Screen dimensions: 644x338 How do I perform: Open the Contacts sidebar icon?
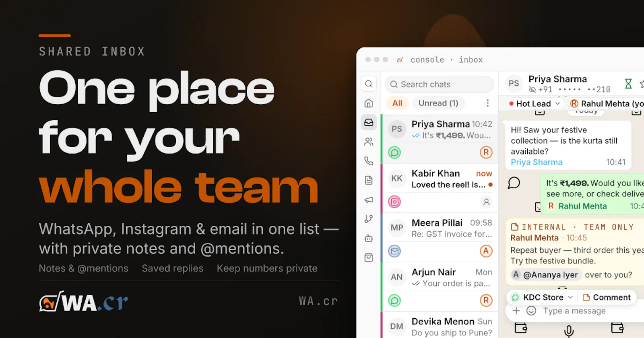point(369,142)
